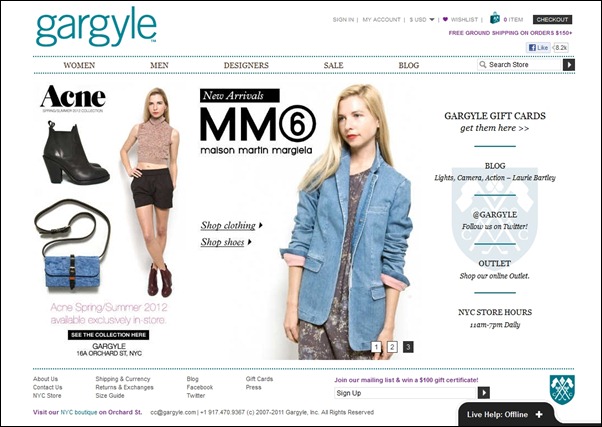The height and width of the screenshot is (427, 602).
Task: Submit search with the arrow button
Action: 569,65
